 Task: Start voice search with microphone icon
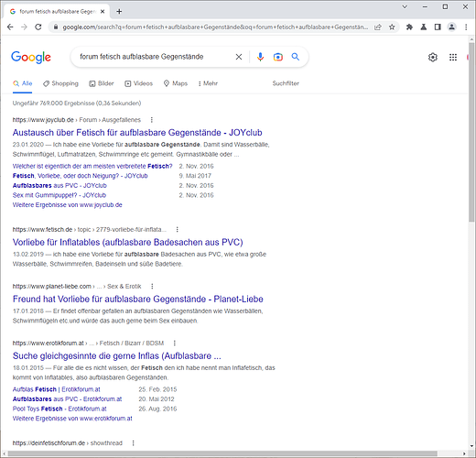(260, 57)
